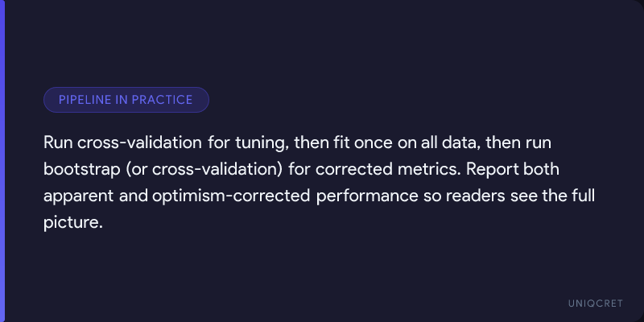
Task: Click the purple accent bar on left edge
Action: [x=2, y=161]
